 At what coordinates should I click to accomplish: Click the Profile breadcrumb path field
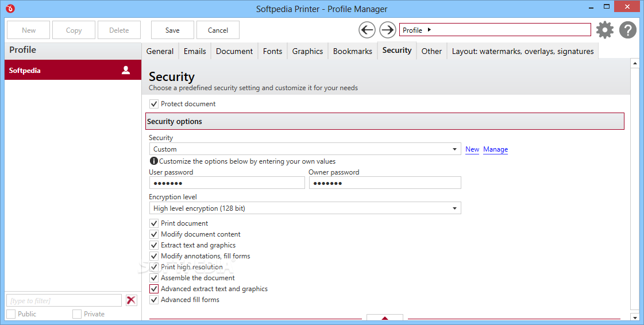(x=495, y=29)
